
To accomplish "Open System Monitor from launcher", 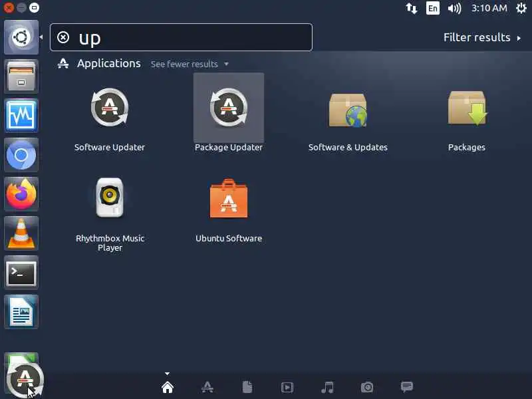I will tap(21, 116).
